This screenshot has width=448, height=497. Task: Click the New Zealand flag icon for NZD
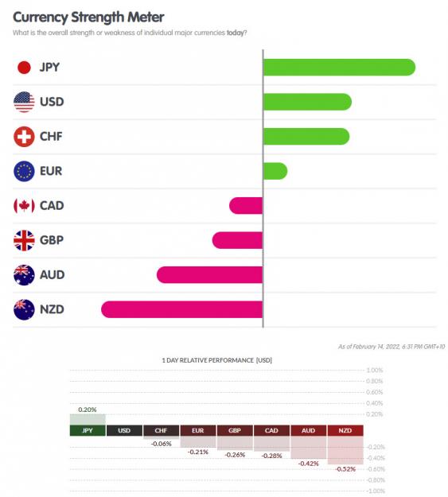pos(24,309)
